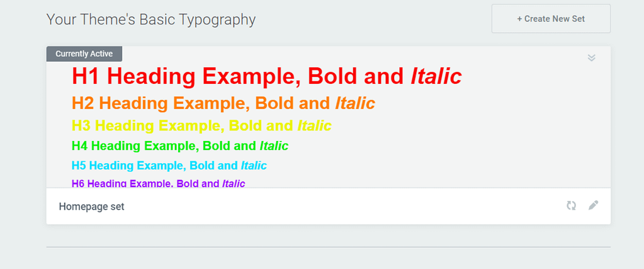Screen dimensions: 644x269
Task: Click the word "Italic" in the H2 heading
Action: (355, 103)
